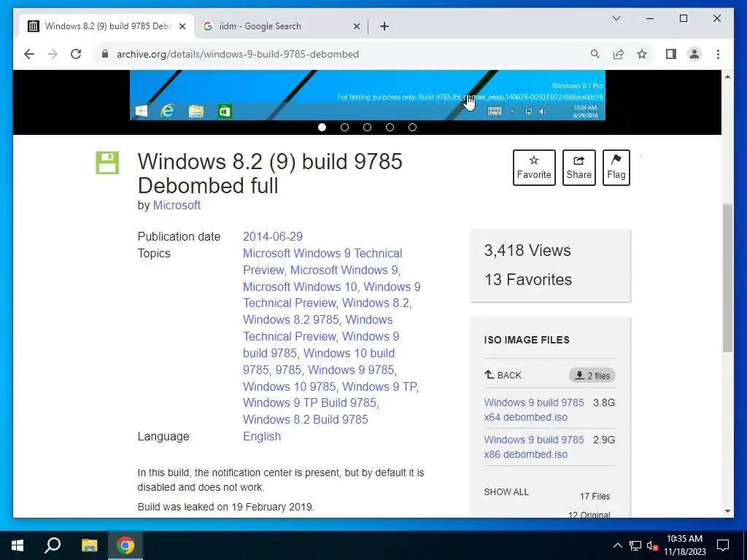Select the Windows 8.2 (9) build 9785 tab
Screen dimensions: 747x560
(x=107, y=26)
